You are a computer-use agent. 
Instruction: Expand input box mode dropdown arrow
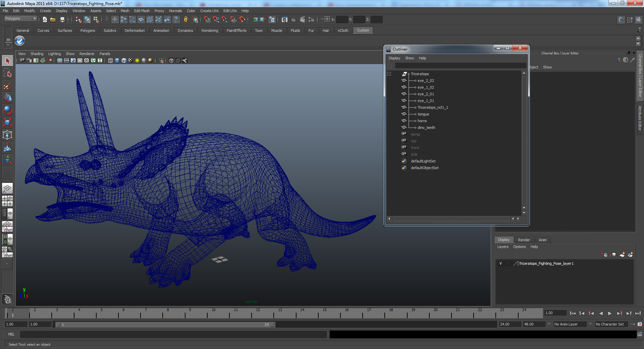[322, 19]
